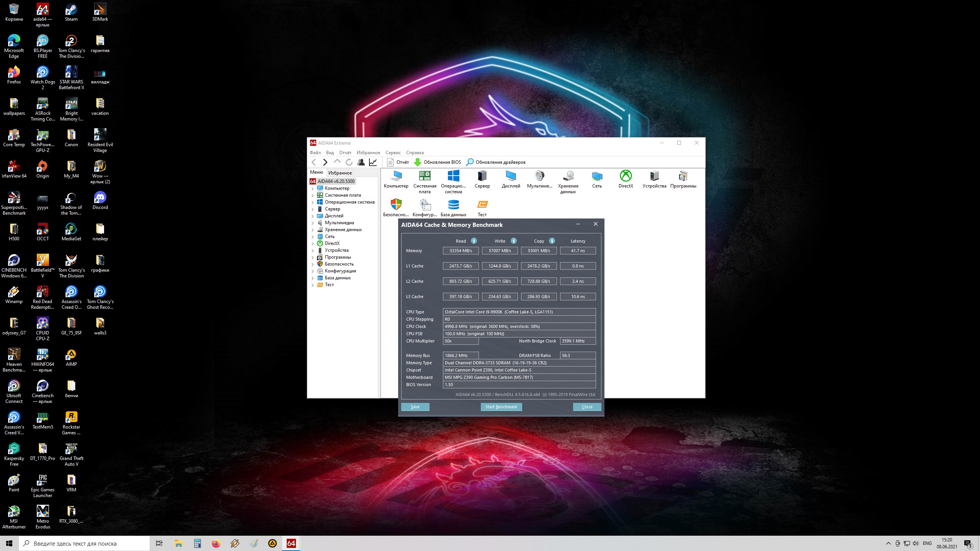Expand the Тест tree node
Screen dimensions: 980x551
coord(313,285)
